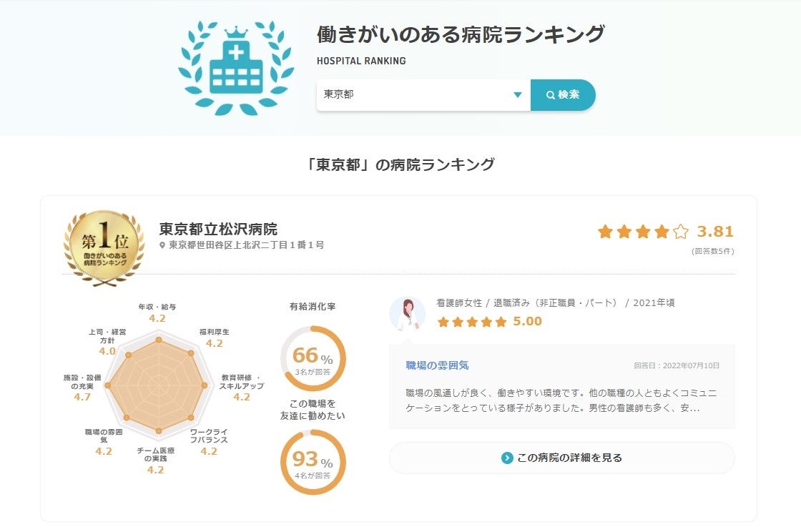Viewport: 801px width, 532px height.
Task: Open この病院の詳細を見る button
Action: [x=561, y=458]
